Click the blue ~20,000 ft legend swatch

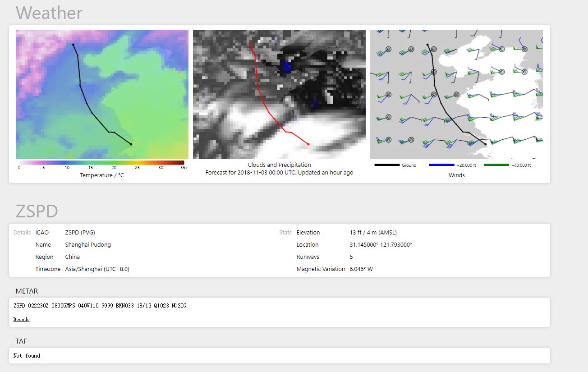coord(441,165)
